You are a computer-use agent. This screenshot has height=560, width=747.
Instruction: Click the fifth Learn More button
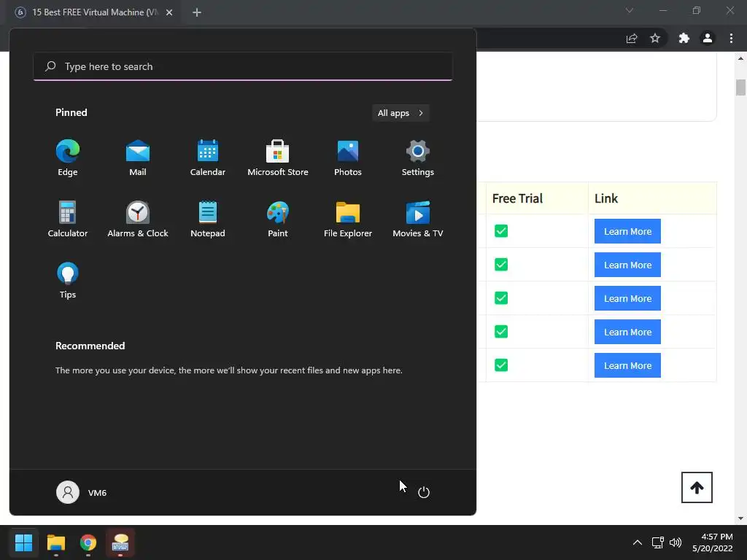[627, 366]
